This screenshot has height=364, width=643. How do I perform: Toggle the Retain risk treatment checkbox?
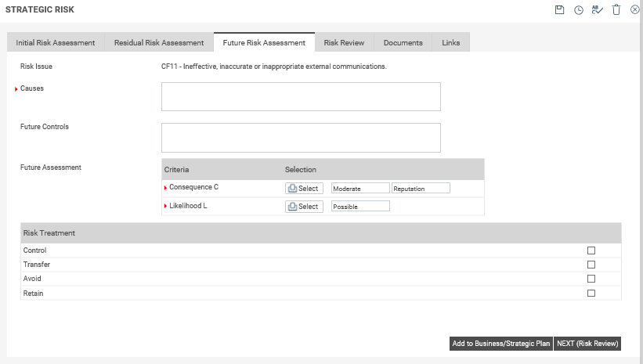tap(591, 294)
